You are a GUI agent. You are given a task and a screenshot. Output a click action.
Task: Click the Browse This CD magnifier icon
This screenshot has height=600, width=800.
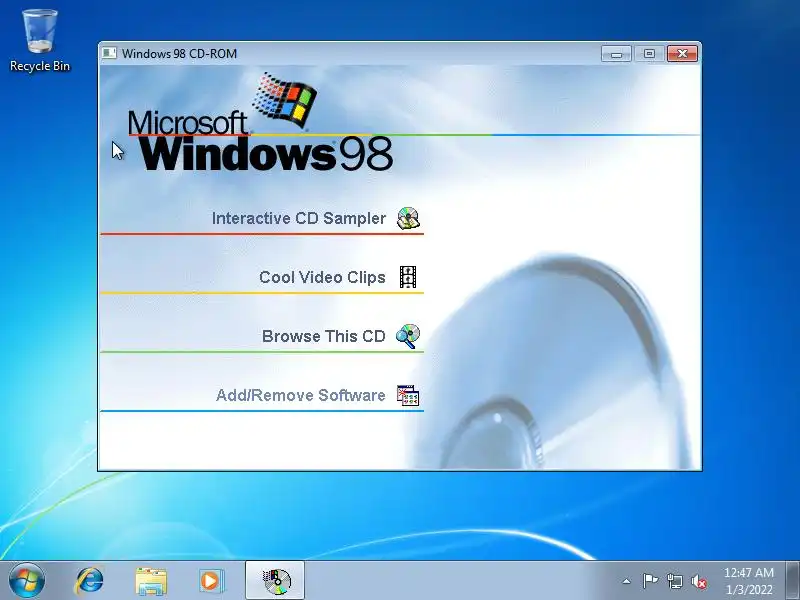click(x=408, y=336)
